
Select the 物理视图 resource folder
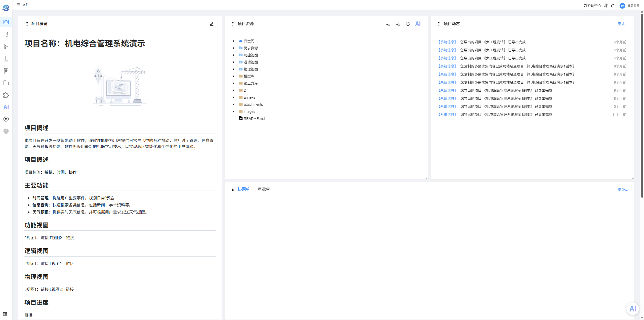248,69
